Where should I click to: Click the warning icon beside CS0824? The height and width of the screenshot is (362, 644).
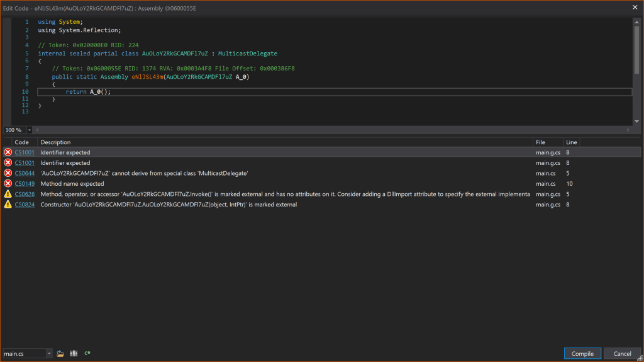point(8,205)
